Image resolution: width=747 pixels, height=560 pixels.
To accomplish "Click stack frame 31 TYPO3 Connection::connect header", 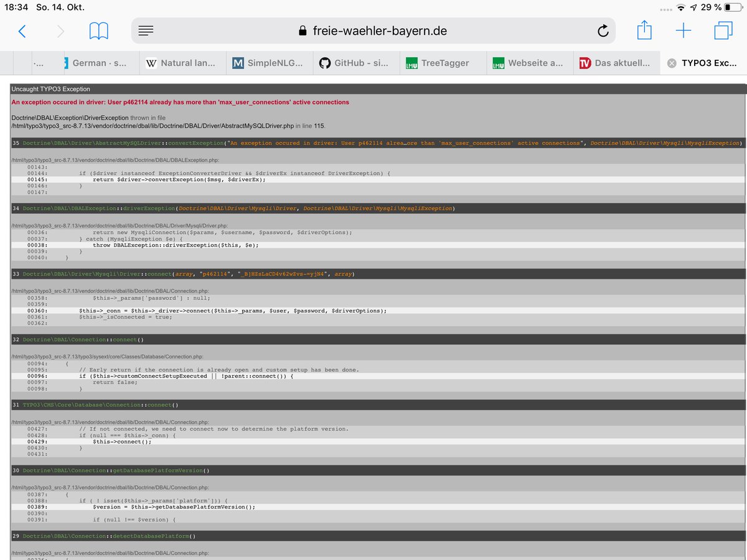I will (x=378, y=404).
